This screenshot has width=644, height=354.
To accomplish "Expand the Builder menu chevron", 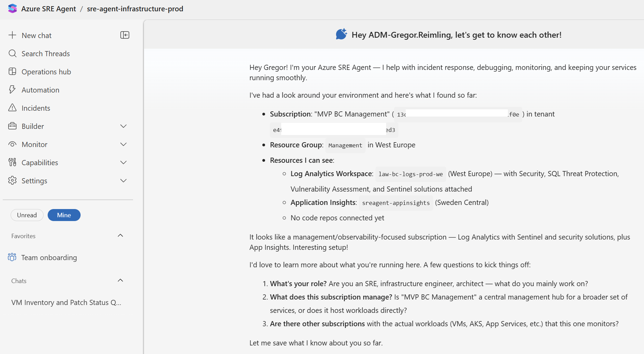I will coord(123,126).
